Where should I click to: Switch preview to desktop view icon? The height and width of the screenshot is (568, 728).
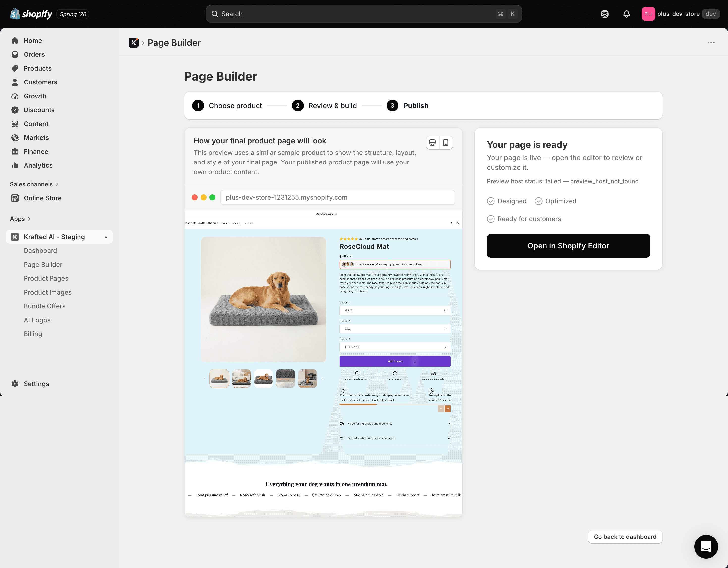432,143
